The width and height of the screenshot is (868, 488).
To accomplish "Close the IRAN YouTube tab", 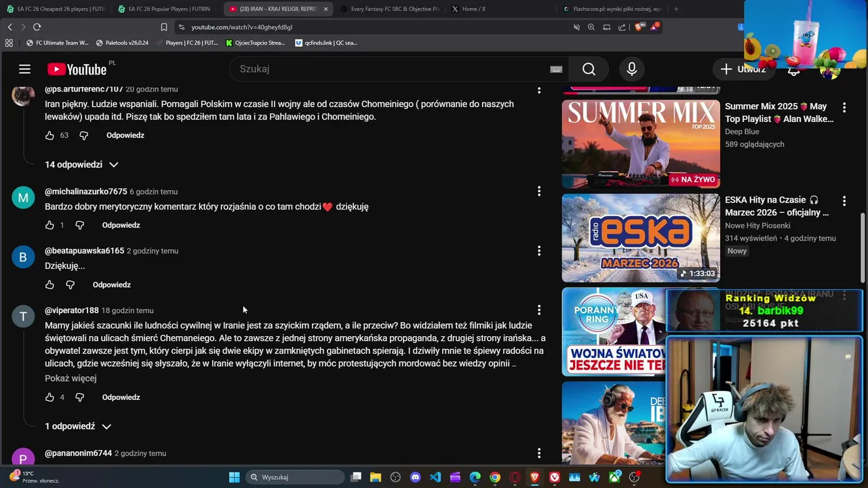I will pyautogui.click(x=325, y=9).
